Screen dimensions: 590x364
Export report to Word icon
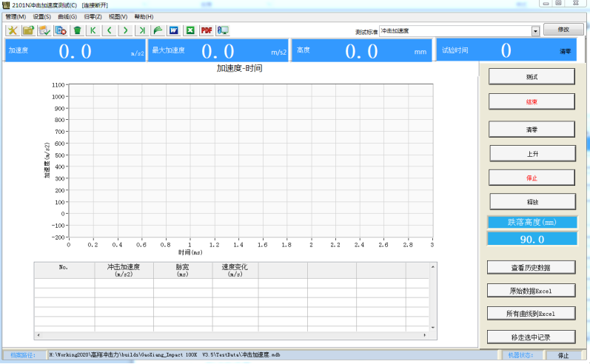tap(174, 30)
